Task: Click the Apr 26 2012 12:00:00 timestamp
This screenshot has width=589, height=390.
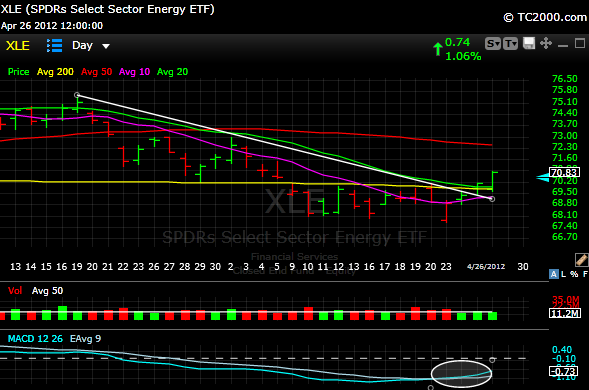Action: (52, 26)
